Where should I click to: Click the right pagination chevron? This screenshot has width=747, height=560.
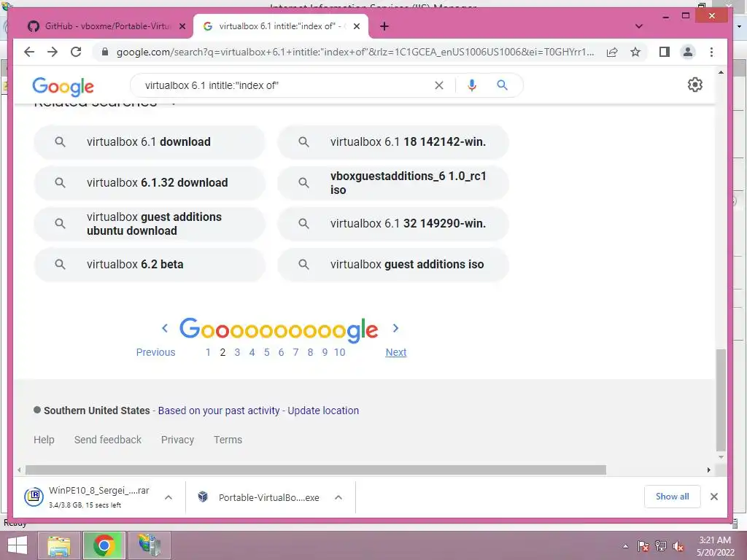[x=395, y=328]
